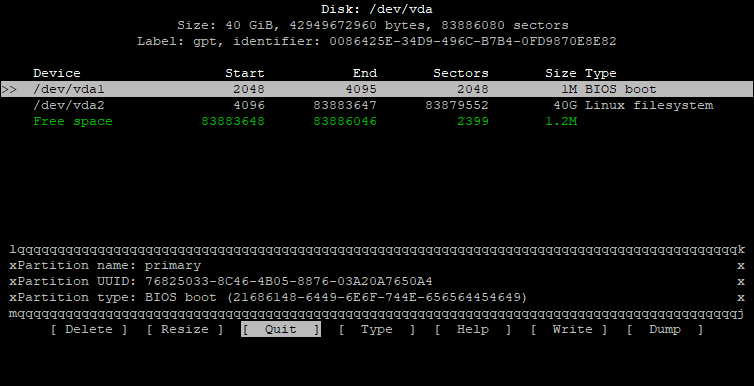Click start sector 83883648 of free space
Screen dimensions: 754x386
(233, 121)
